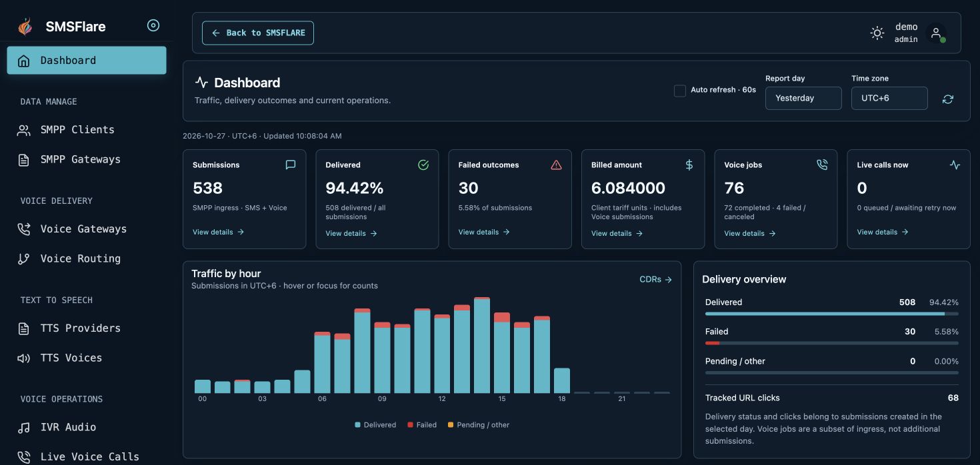The image size is (980, 465).
Task: Click the Failed outcomes warning triangle icon
Action: click(556, 165)
